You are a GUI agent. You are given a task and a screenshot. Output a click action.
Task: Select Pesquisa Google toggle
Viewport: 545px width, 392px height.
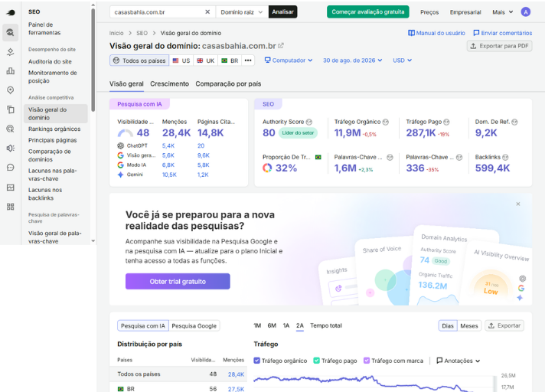tap(194, 325)
